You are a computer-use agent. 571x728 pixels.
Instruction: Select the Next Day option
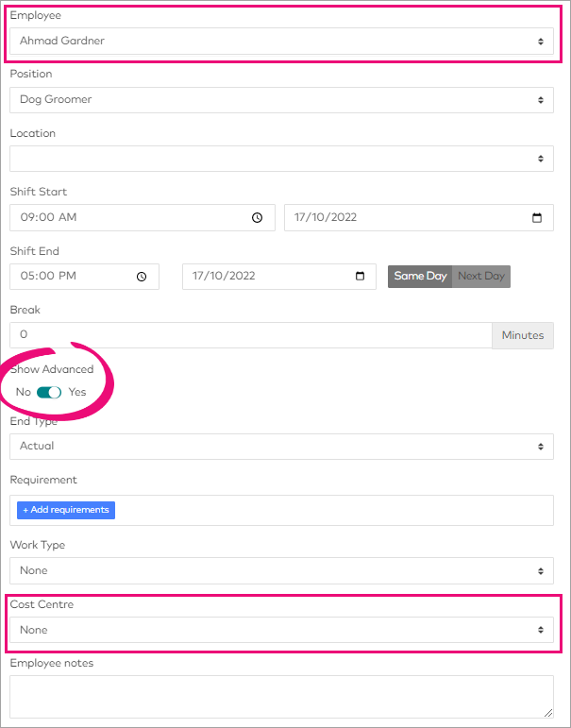pyautogui.click(x=481, y=277)
